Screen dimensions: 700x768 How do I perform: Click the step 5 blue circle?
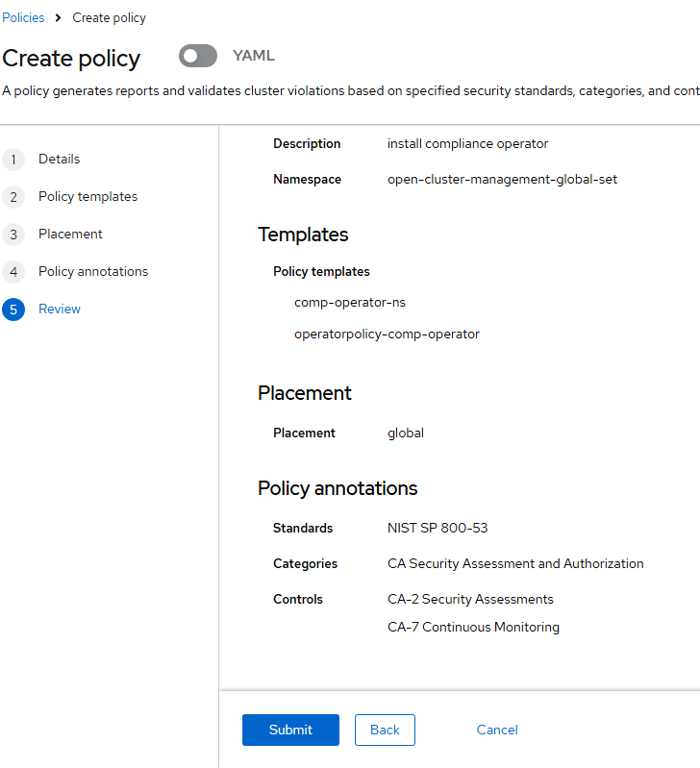pos(13,310)
